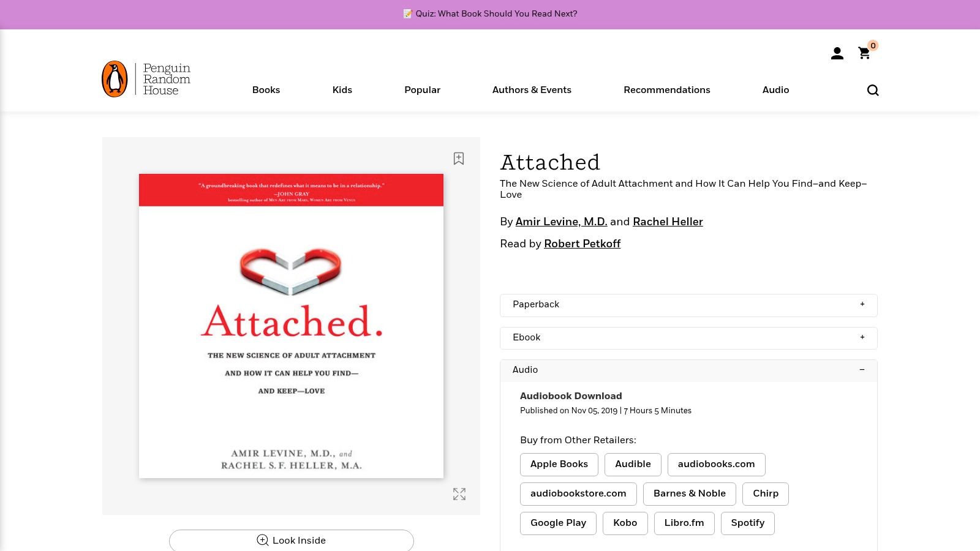Image resolution: width=980 pixels, height=551 pixels.
Task: Click the Attached book title heading
Action: coord(550,163)
